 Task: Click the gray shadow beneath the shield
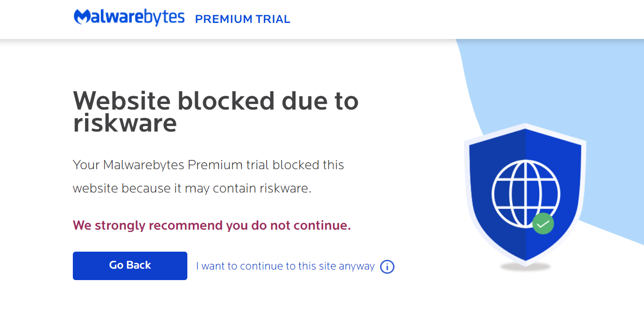click(x=525, y=267)
